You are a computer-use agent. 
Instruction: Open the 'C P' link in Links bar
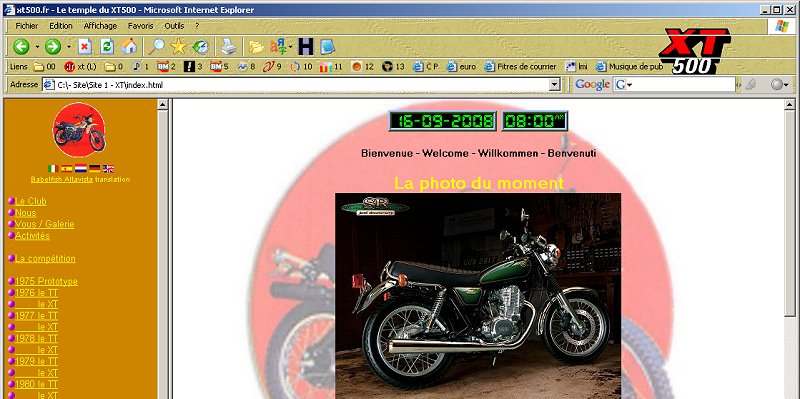click(426, 66)
